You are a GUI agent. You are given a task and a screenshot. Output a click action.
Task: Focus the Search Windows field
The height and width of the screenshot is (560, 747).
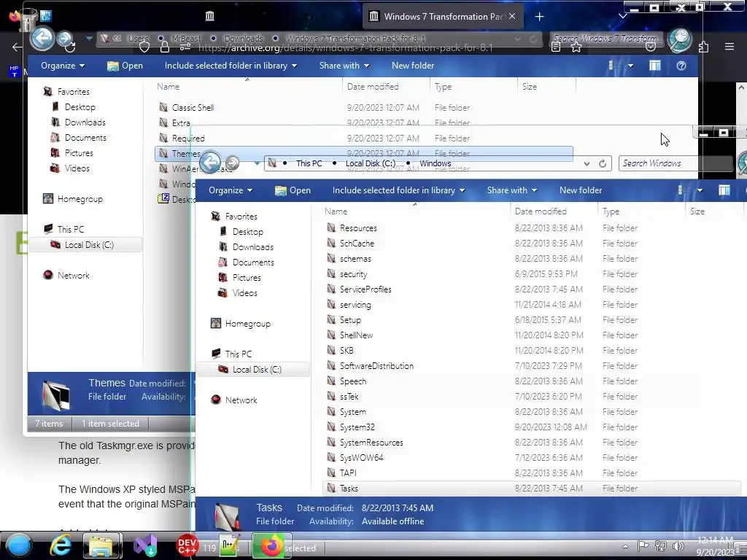[675, 163]
